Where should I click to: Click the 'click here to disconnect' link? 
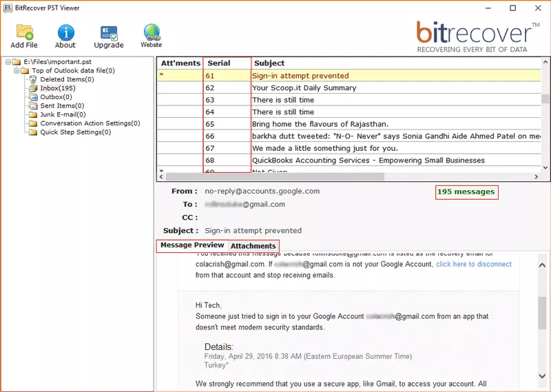pyautogui.click(x=473, y=264)
